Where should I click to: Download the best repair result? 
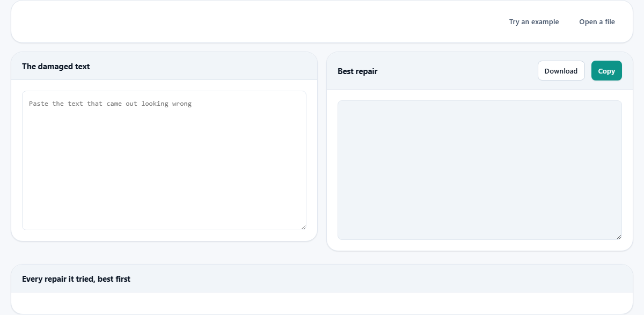point(561,71)
